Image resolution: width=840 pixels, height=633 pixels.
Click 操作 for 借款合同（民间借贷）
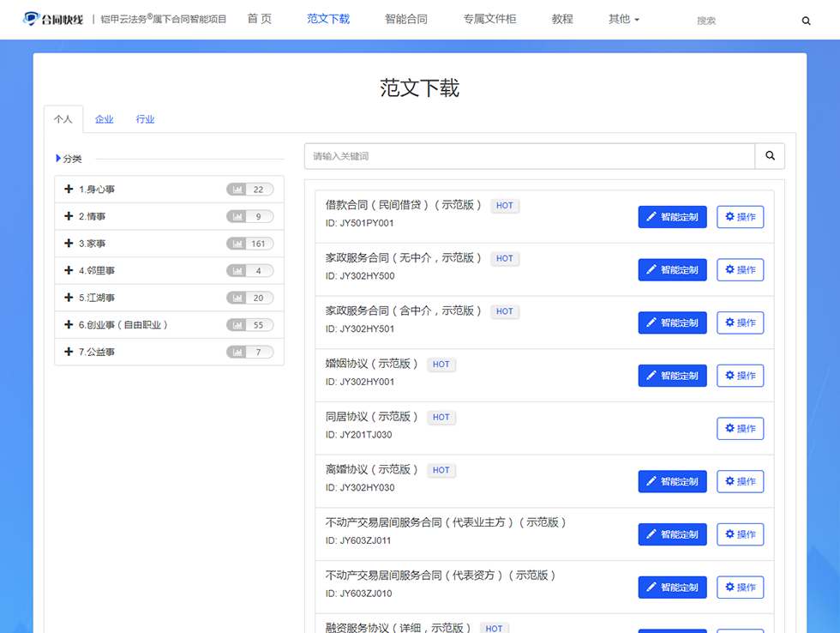coord(741,217)
